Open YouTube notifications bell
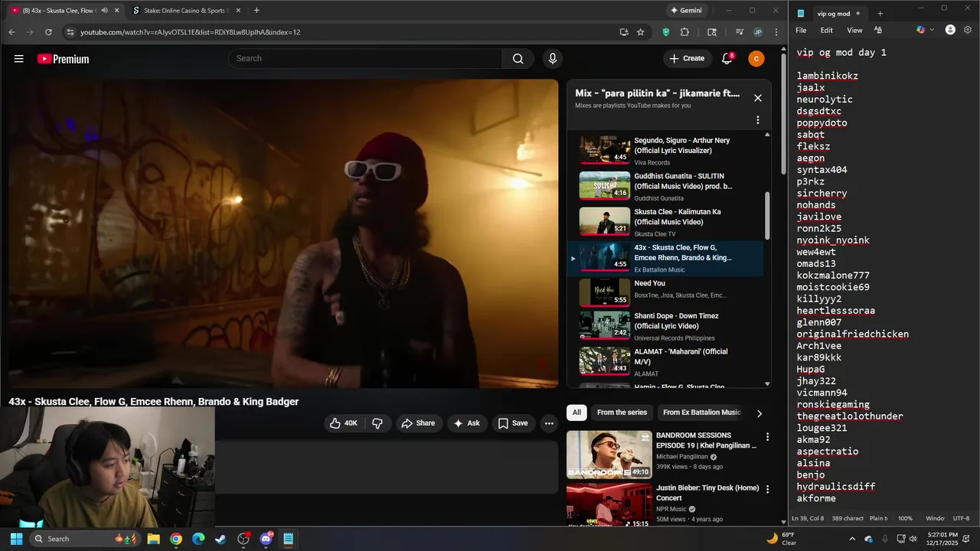Viewport: 980px width, 551px height. (x=727, y=59)
